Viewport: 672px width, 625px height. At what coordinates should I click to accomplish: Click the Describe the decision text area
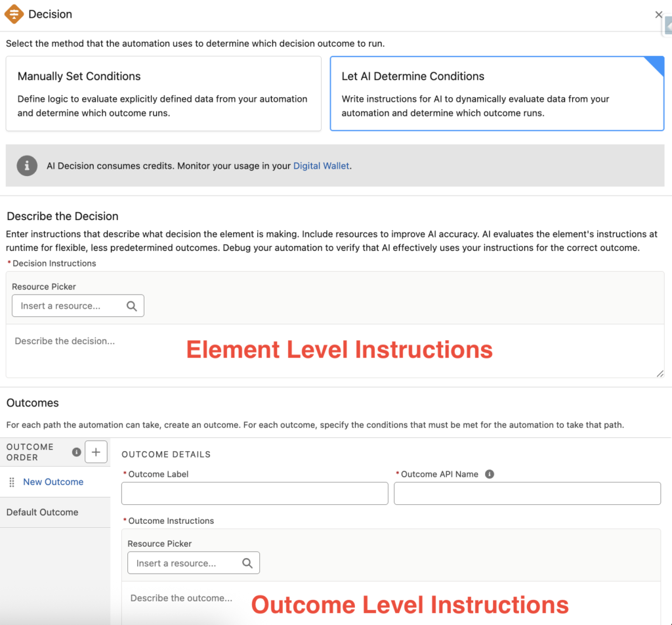[x=335, y=351]
